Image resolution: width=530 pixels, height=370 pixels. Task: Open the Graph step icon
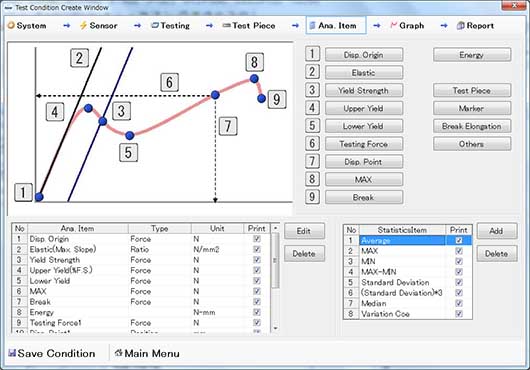(393, 25)
